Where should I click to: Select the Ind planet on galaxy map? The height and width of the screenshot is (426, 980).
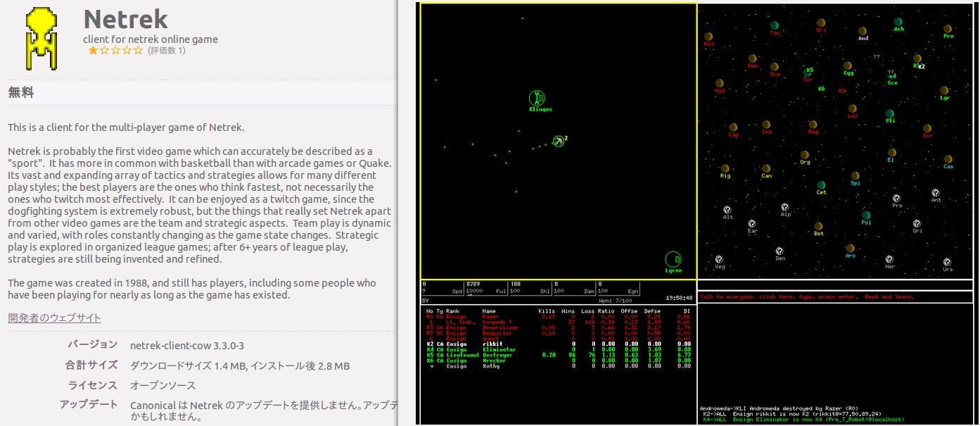click(767, 125)
